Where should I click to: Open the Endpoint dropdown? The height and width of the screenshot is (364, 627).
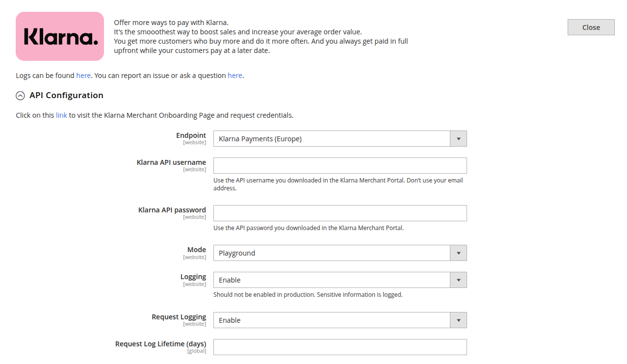pyautogui.click(x=340, y=139)
